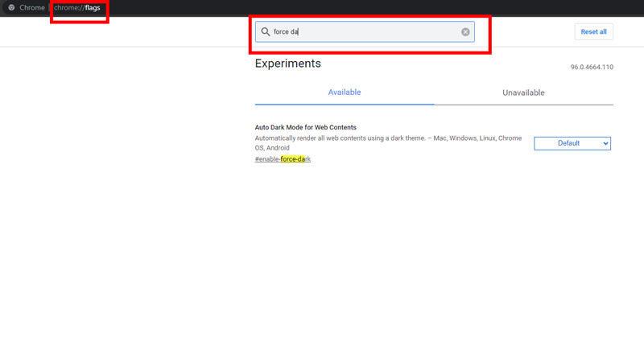644x362 pixels.
Task: Click the version number 96.0.4664.110
Action: pos(592,67)
